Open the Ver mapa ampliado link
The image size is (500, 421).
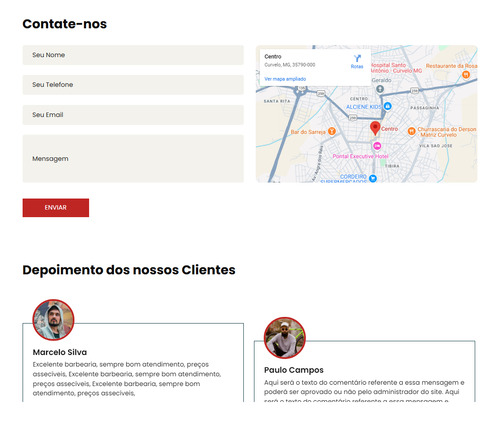coord(285,79)
